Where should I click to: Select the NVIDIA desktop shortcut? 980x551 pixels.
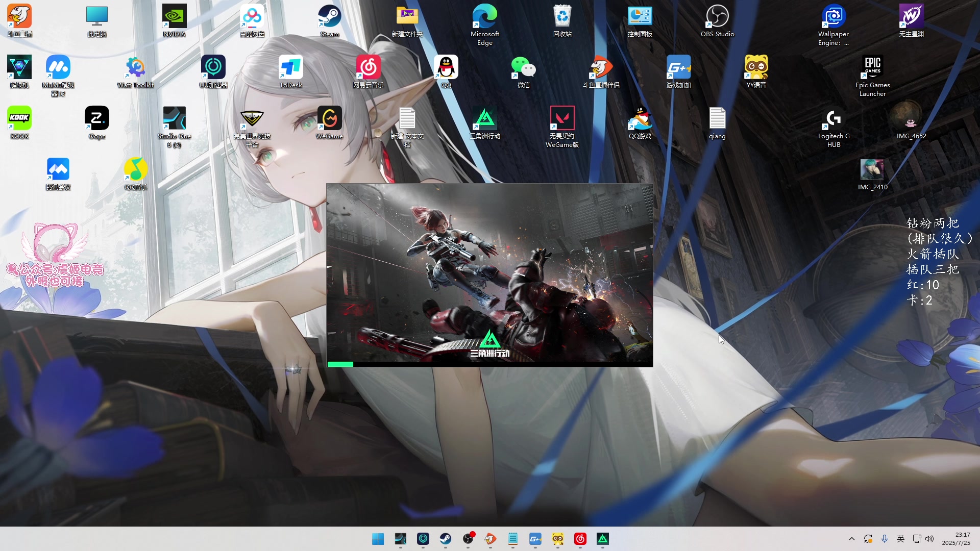pyautogui.click(x=175, y=21)
